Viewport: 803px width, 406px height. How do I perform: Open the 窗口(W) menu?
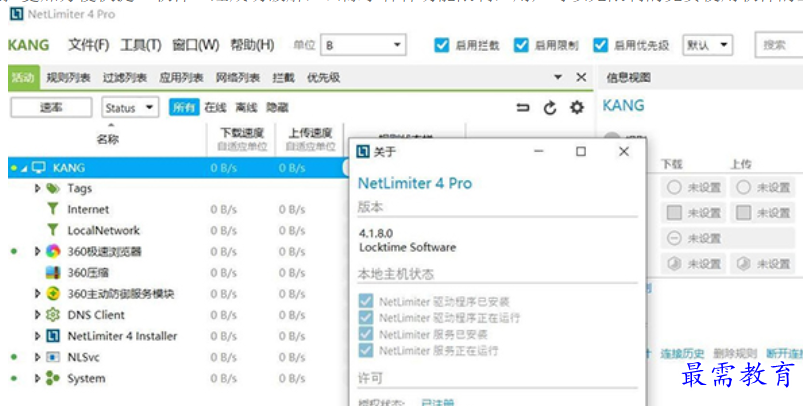[x=196, y=45]
